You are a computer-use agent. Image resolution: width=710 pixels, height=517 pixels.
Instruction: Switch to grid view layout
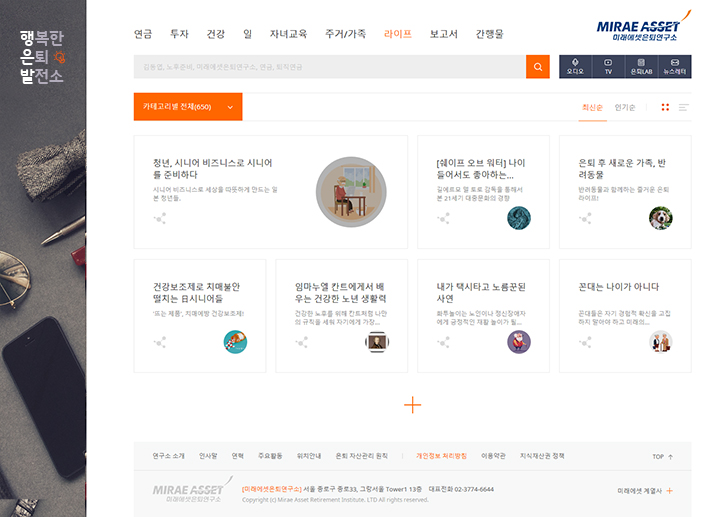665,107
